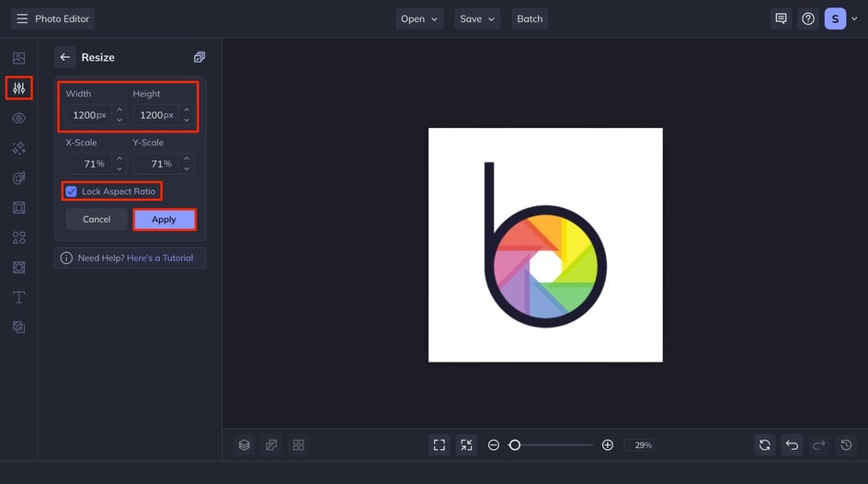The image size is (868, 484).
Task: Open the Image Manager sidebar icon
Action: [x=18, y=58]
